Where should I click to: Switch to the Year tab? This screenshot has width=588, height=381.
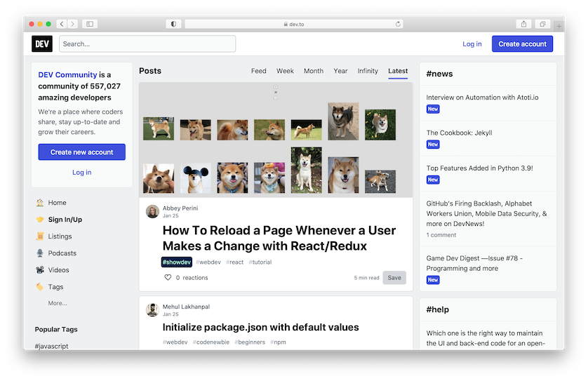click(x=340, y=71)
